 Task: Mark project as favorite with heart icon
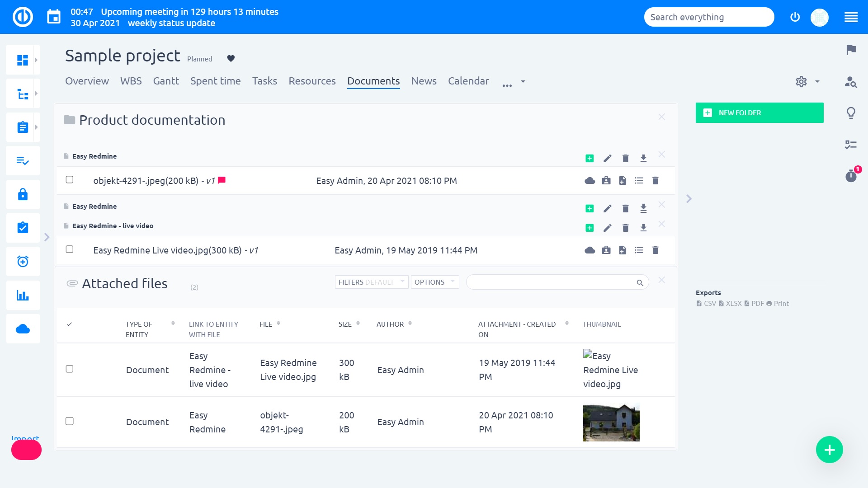pos(231,59)
